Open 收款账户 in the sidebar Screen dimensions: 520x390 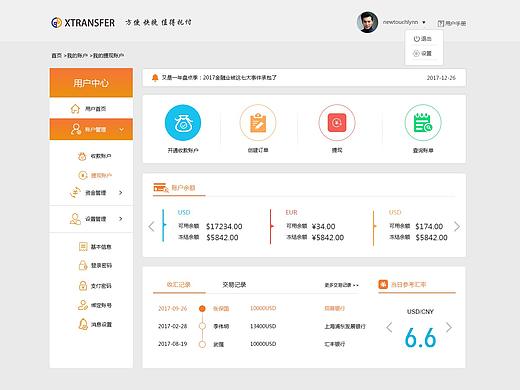click(95, 156)
